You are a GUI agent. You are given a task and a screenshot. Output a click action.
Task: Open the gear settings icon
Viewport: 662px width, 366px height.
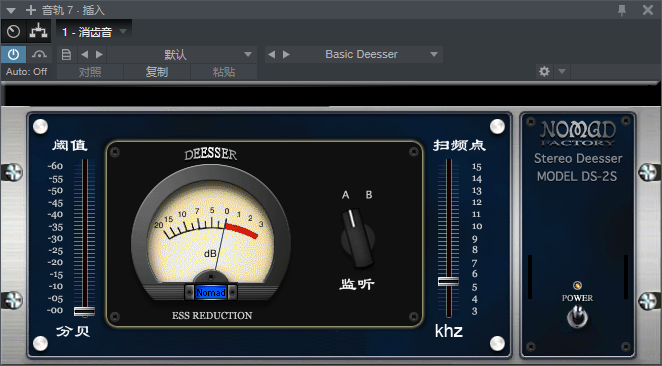(x=544, y=71)
